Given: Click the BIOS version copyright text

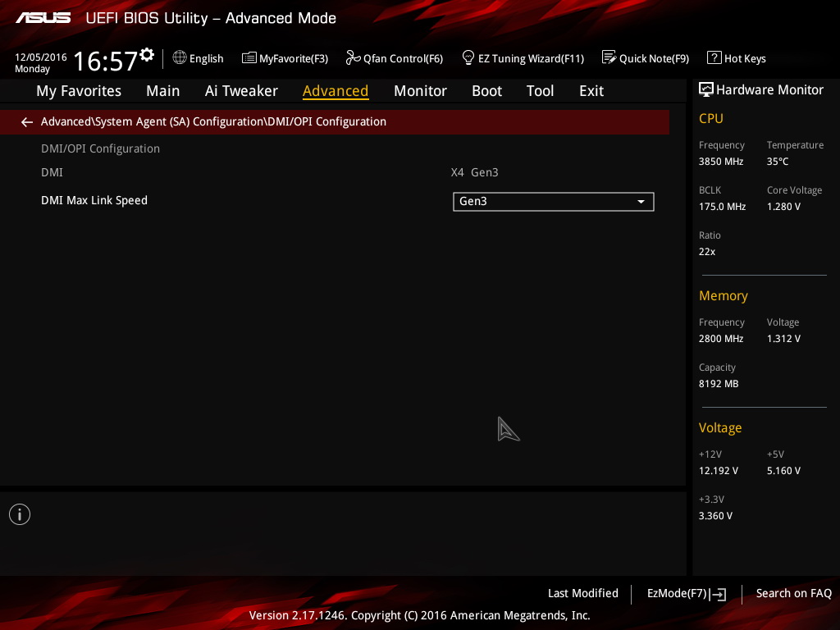Looking at the screenshot, I should pos(419,615).
